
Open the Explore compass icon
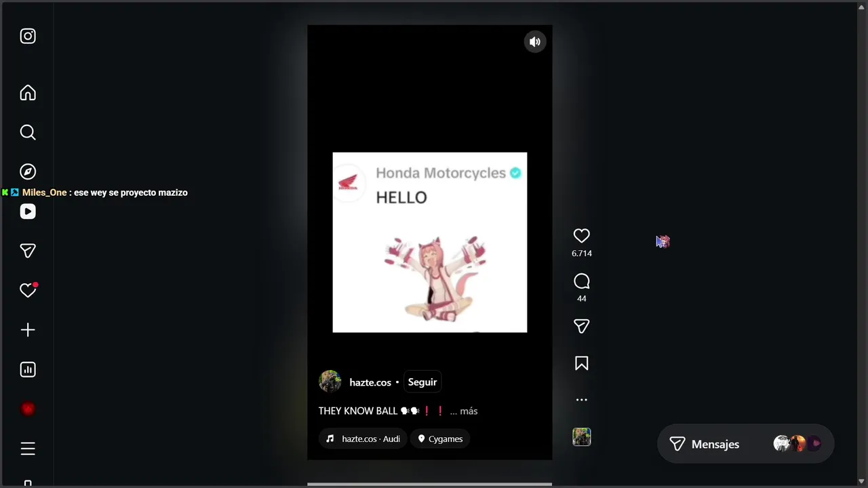click(x=28, y=171)
